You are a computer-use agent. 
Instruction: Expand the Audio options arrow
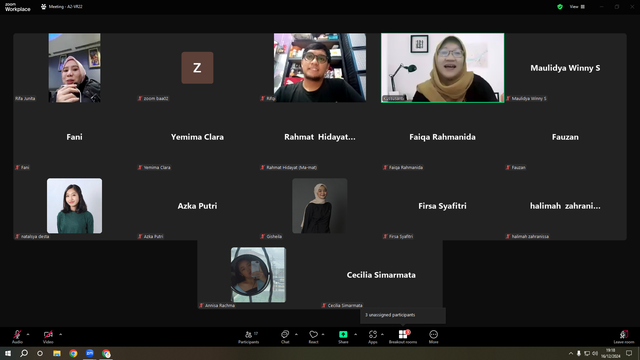[28, 334]
